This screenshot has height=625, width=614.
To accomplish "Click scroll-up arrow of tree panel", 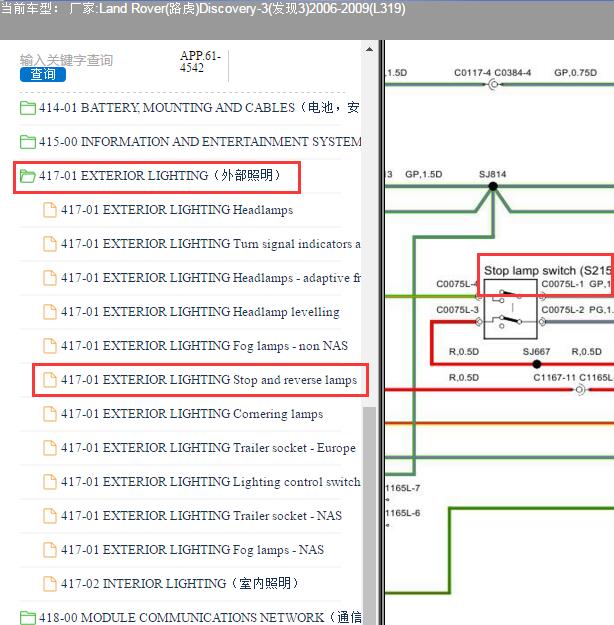I will click(x=369, y=49).
